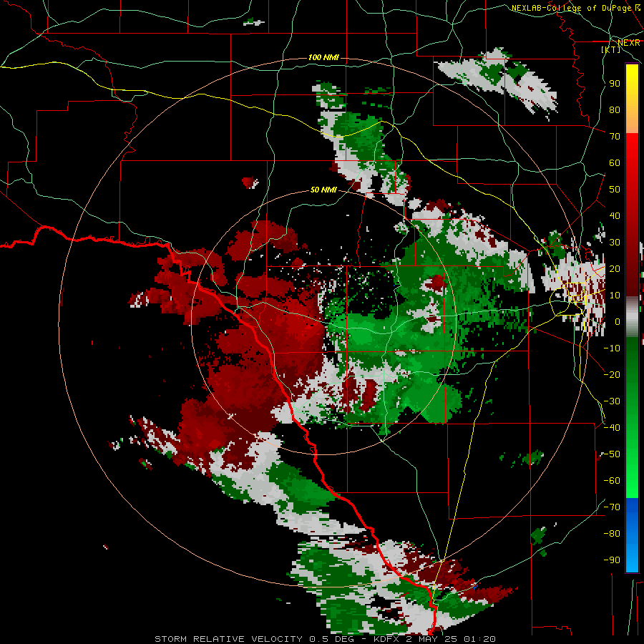
Task: Click the "NEXR" label above the scale
Action: click(629, 43)
